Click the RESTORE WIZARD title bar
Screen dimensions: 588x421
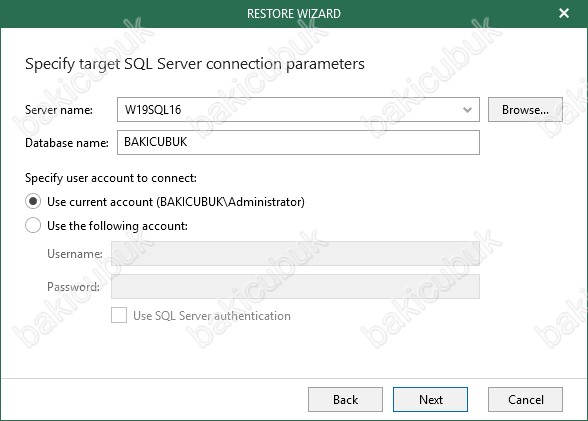(294, 14)
